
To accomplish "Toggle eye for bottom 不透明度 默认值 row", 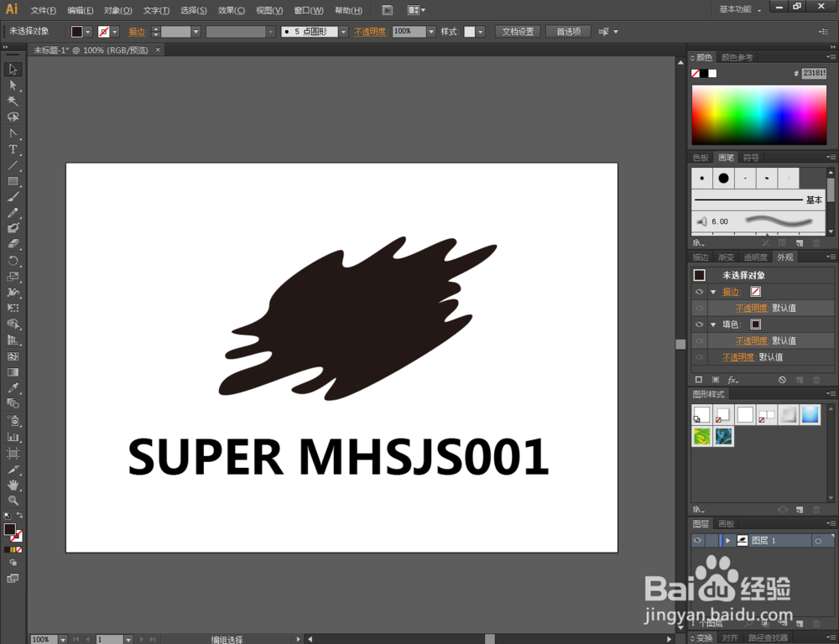I will coord(699,356).
